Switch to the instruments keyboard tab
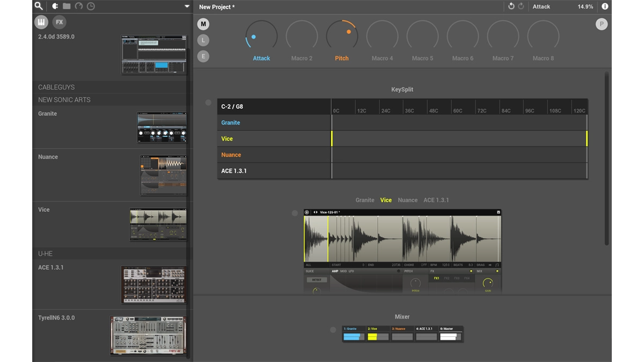The image size is (644, 362). (x=41, y=22)
